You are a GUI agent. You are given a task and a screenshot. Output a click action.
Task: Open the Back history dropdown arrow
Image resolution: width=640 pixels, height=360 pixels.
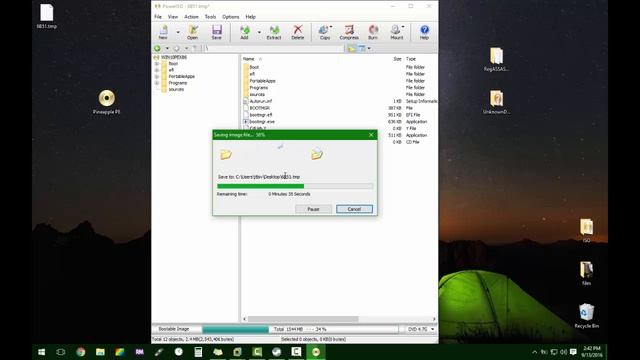tap(167, 49)
